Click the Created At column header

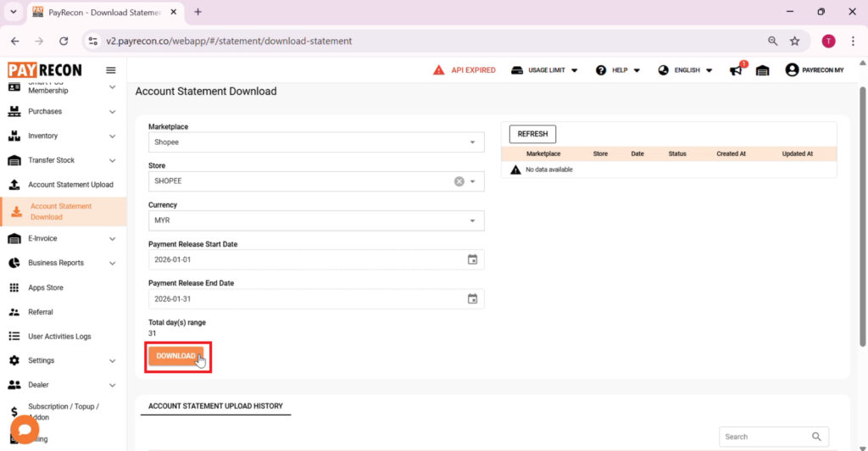click(731, 153)
